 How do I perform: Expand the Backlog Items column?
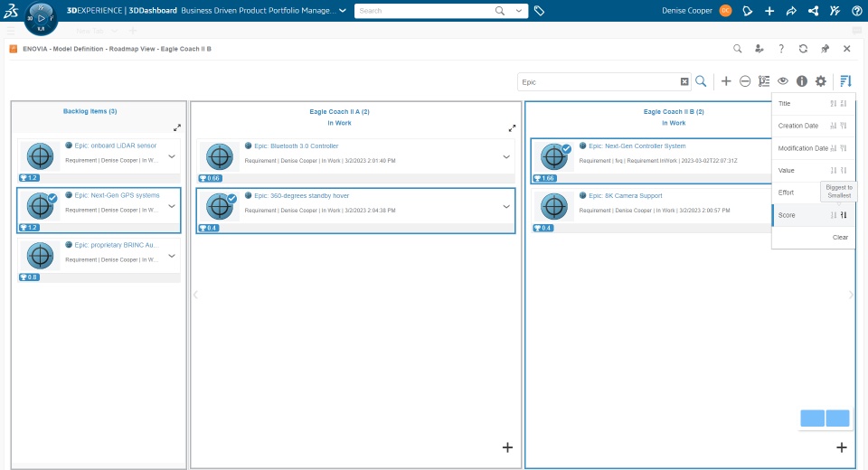[177, 127]
